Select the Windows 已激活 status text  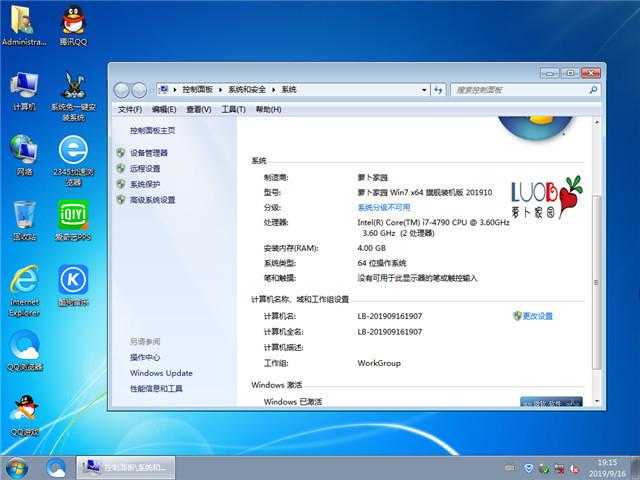point(293,402)
